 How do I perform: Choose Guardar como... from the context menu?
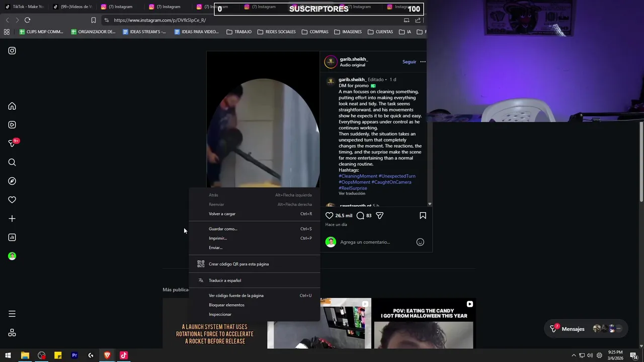[x=254, y=229]
